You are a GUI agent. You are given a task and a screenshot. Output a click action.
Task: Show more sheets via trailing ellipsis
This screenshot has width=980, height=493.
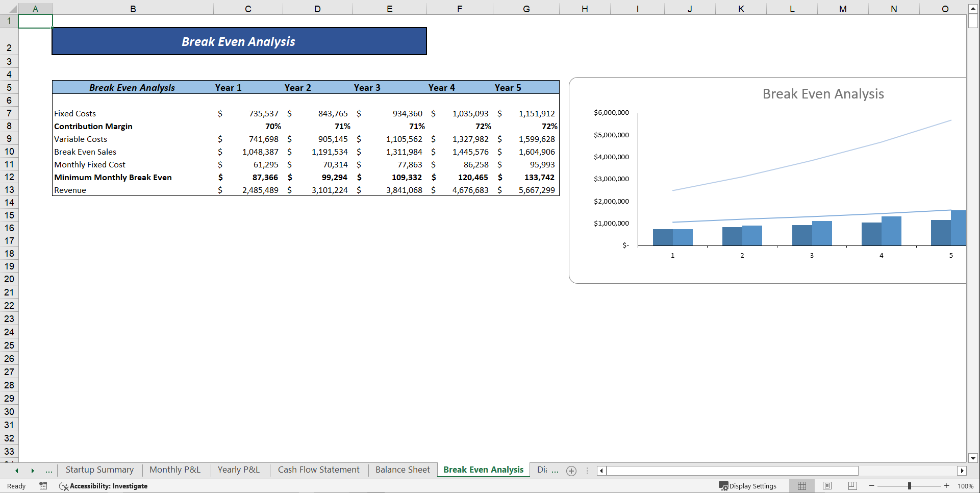(555, 471)
